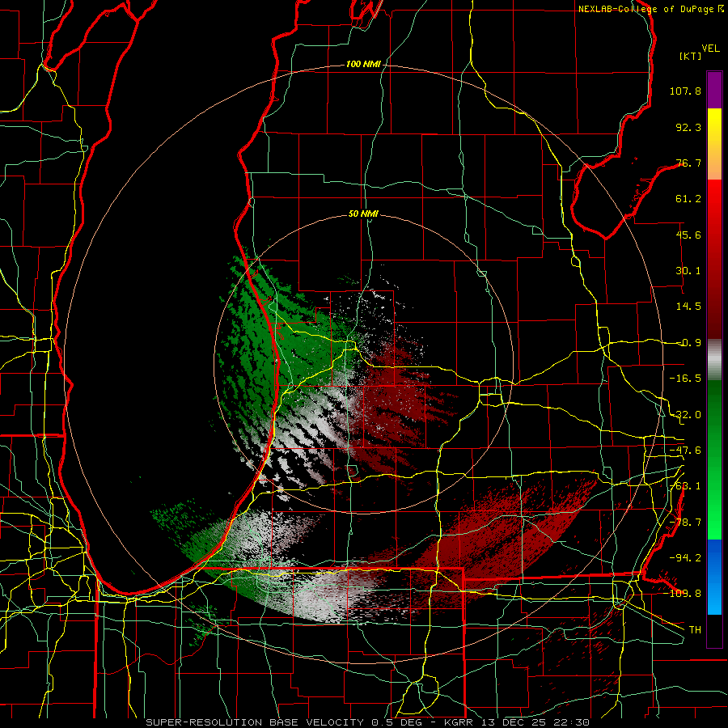Click the 14.5 velocity scale value
This screenshot has width=728, height=728.
[x=688, y=307]
